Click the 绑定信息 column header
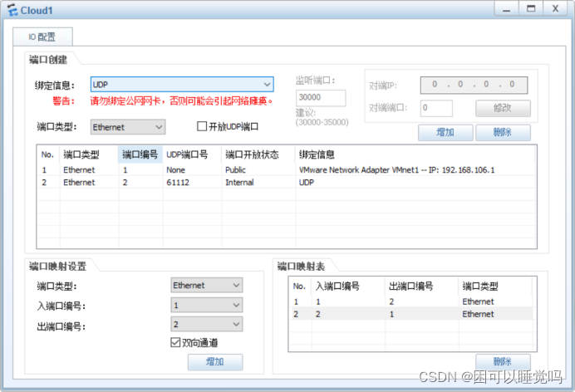 415,154
